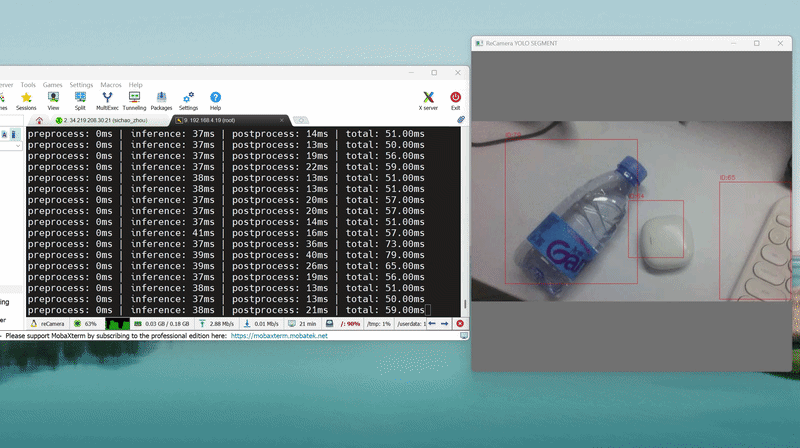Viewport: 800px width, 448px height.
Task: Click the postprocess: 36ms value
Action: coord(280,244)
